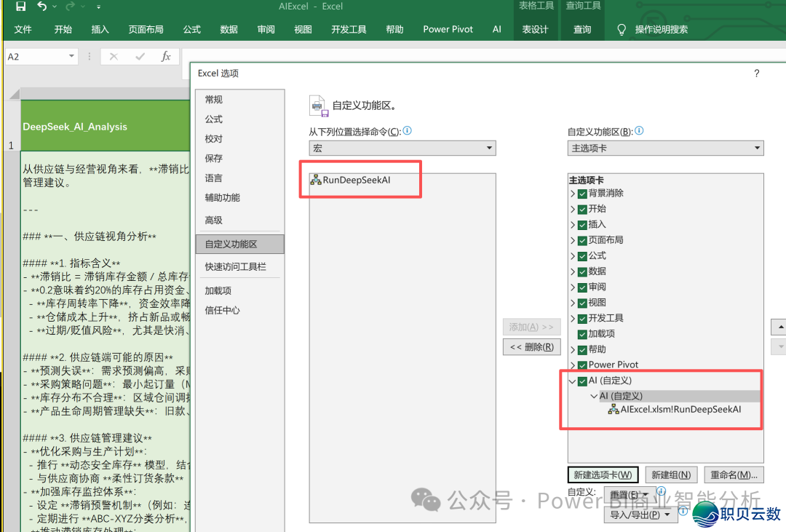
Task: Click the Save icon on quick access toolbar
Action: tap(22, 6)
